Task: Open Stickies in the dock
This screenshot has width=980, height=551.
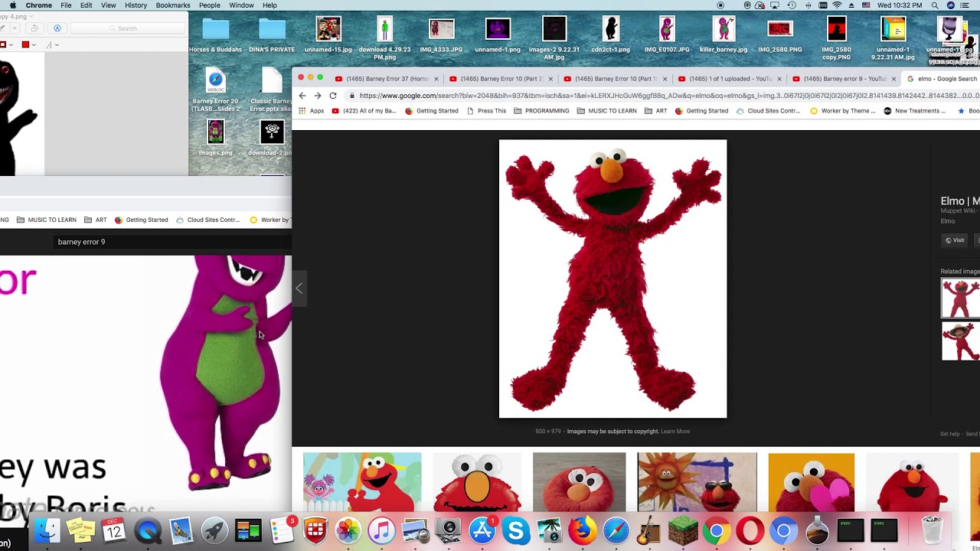Action: (x=80, y=530)
